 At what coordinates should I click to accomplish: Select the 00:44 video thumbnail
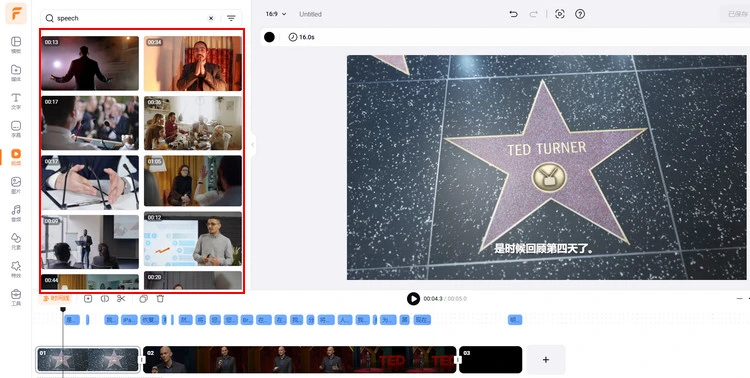pyautogui.click(x=90, y=282)
